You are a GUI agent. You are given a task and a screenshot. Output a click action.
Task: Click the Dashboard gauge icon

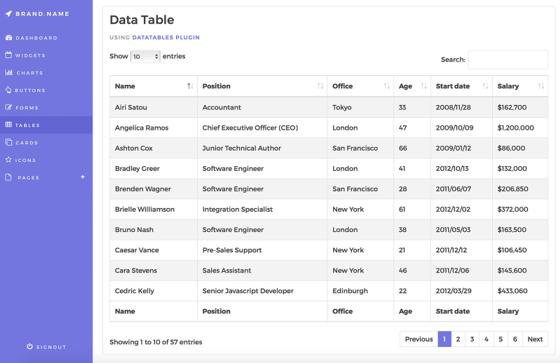9,38
